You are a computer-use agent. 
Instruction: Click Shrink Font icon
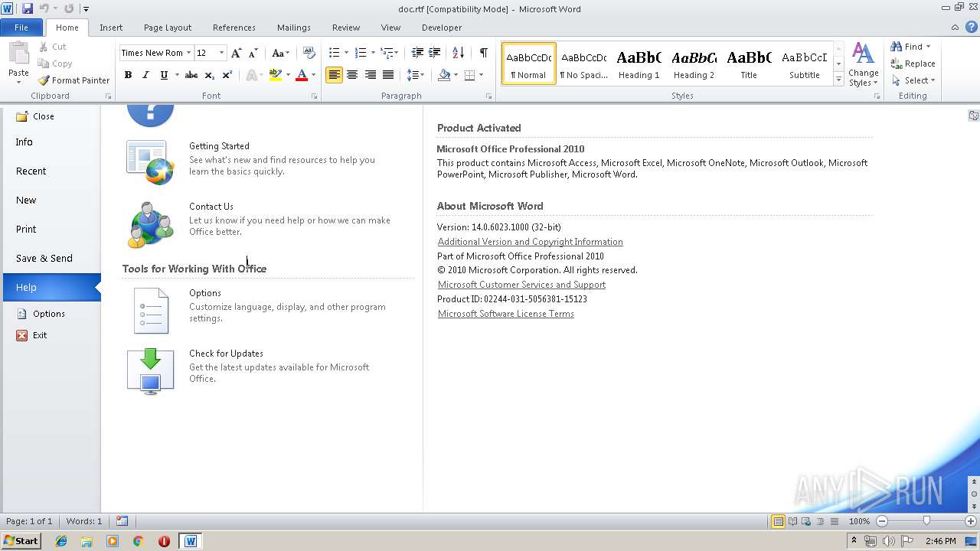tap(253, 53)
